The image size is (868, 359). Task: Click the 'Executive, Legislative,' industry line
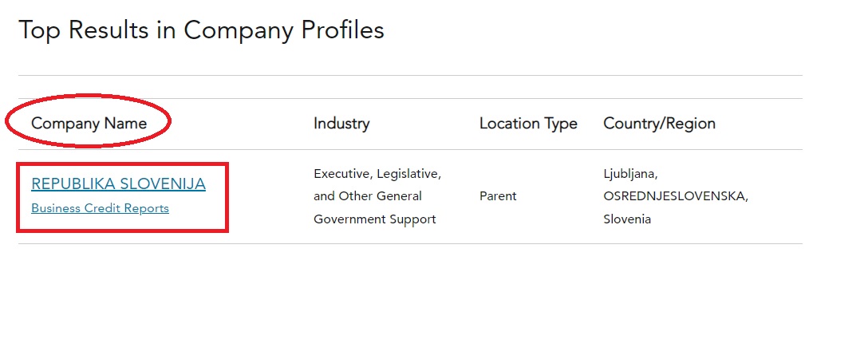tap(377, 174)
